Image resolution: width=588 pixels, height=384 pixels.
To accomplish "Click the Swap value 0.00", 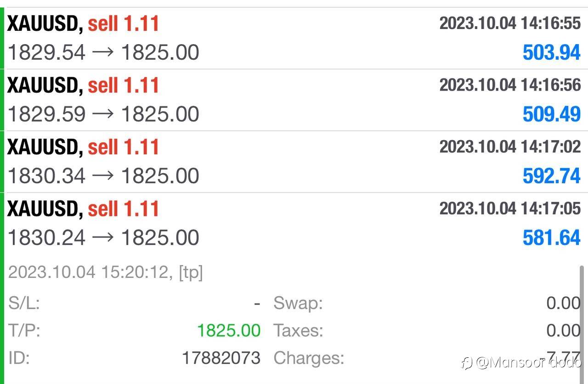I will [563, 303].
